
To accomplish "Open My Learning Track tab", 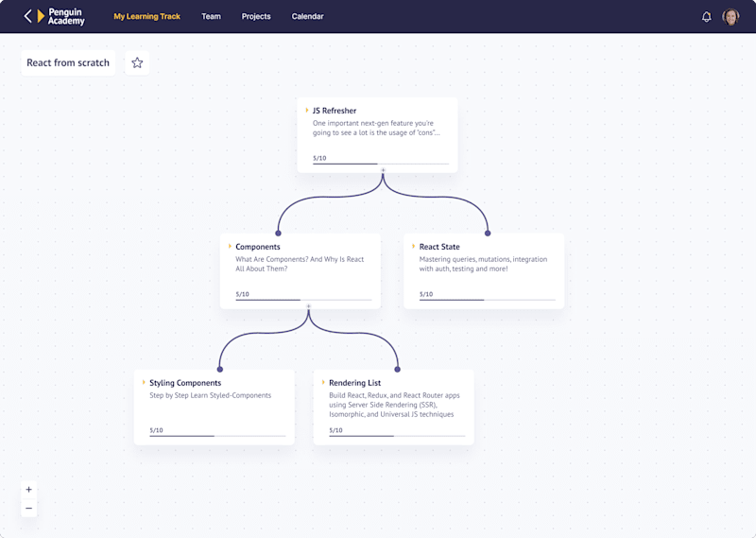I will 146,16.
